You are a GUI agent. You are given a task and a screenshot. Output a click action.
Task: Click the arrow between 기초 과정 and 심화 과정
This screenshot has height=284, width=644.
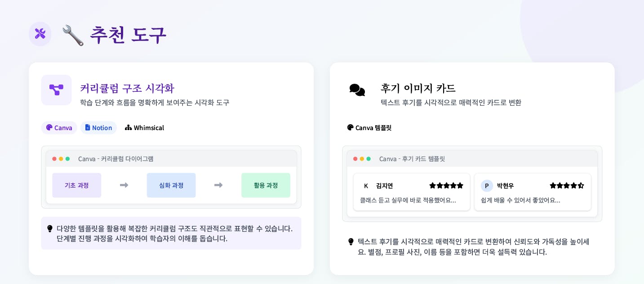pyautogui.click(x=124, y=185)
